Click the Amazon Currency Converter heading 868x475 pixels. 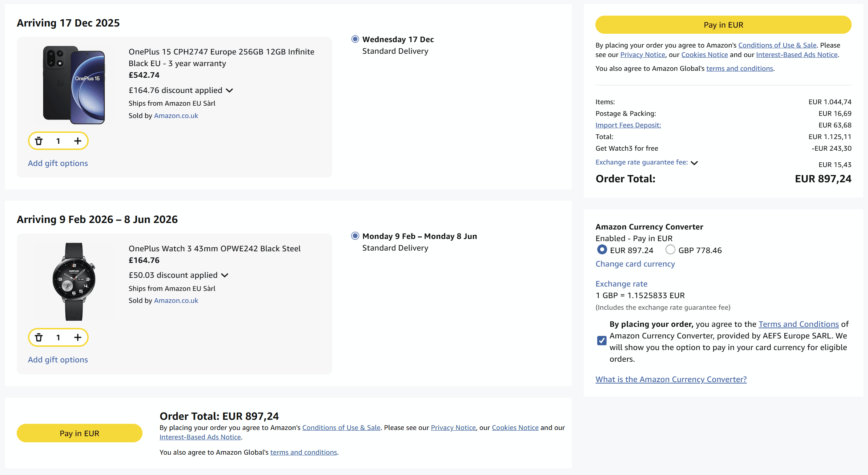[x=649, y=227]
